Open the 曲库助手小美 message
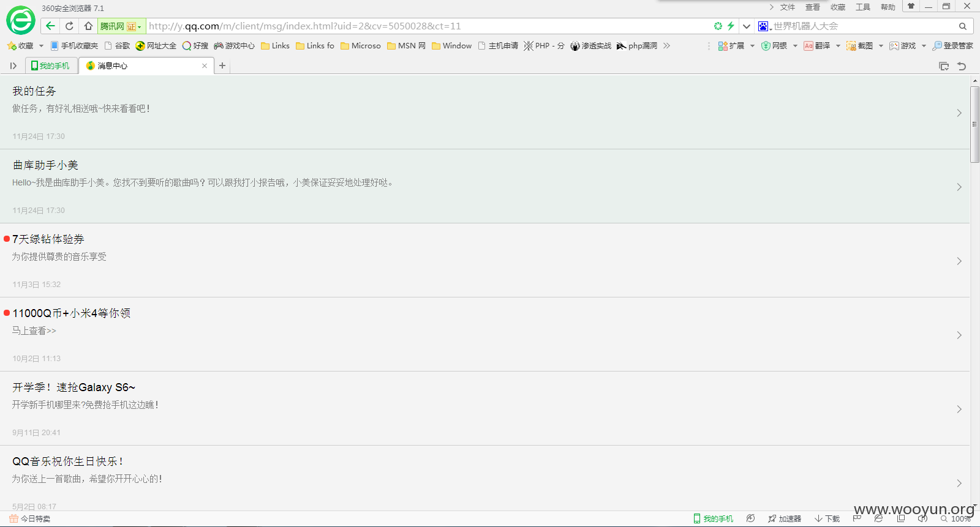 point(485,186)
